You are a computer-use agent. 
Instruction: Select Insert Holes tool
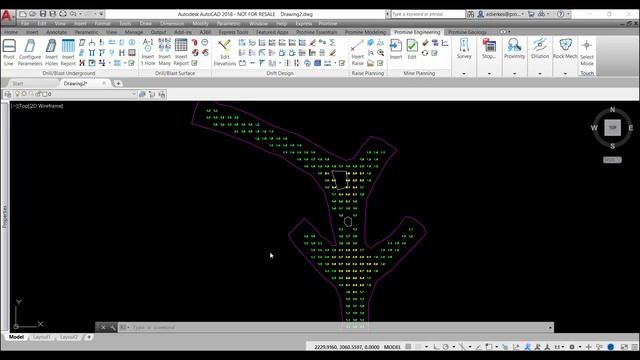[x=51, y=52]
